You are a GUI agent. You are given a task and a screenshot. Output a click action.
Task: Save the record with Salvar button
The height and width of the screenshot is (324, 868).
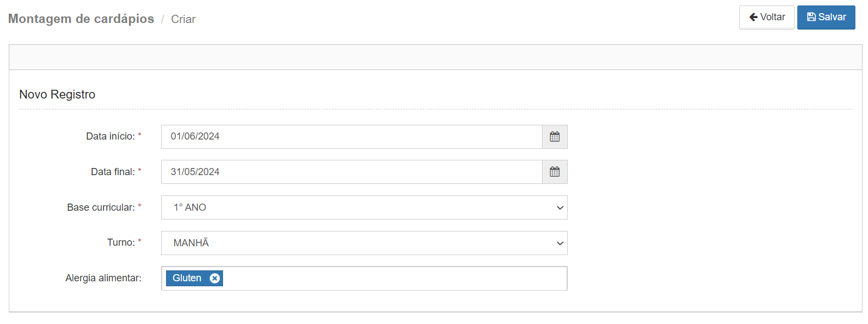click(826, 18)
